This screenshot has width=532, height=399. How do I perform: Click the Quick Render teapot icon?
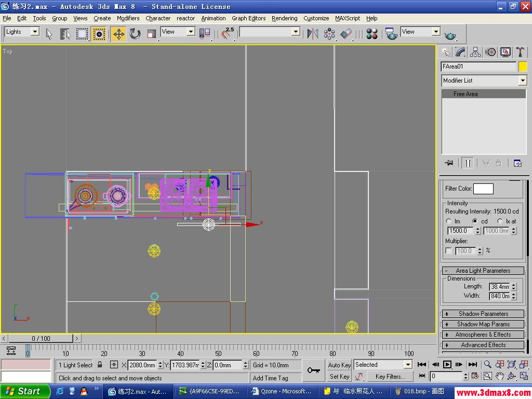coord(450,35)
